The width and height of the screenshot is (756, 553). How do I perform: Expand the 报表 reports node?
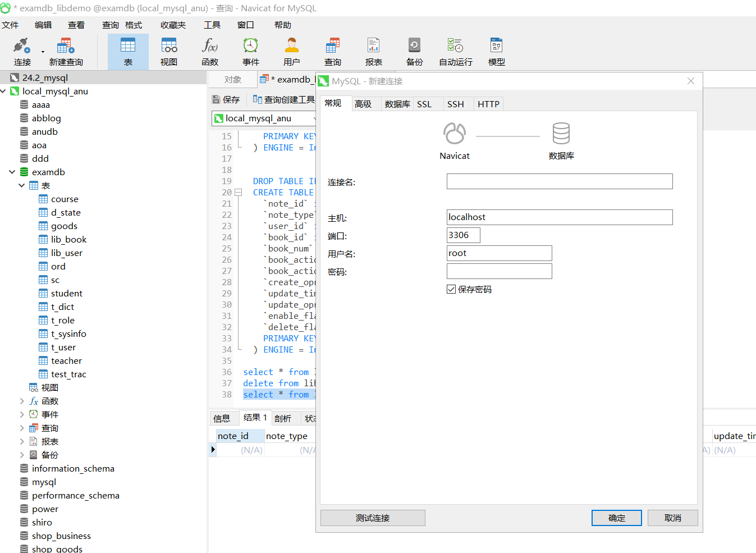click(22, 441)
